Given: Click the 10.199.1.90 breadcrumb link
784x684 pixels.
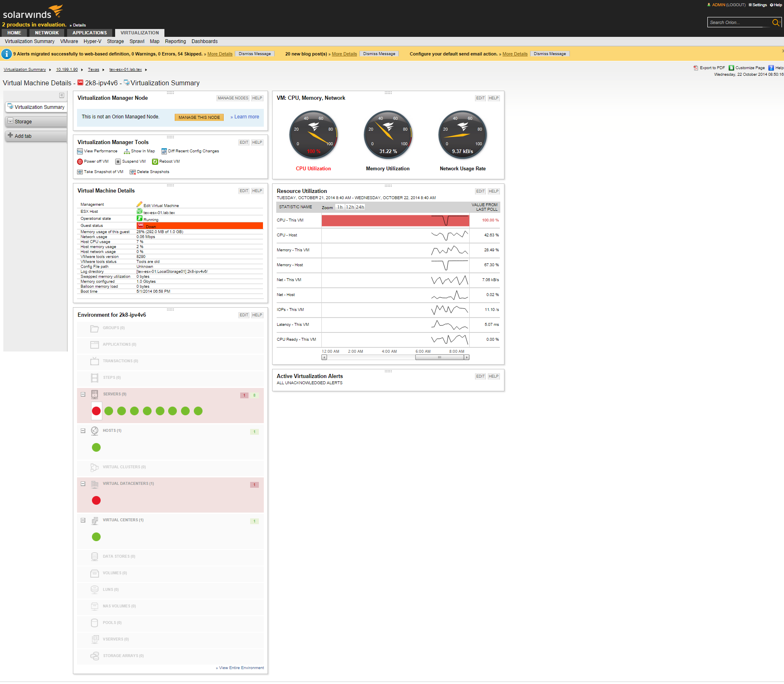Looking at the screenshot, I should click(x=67, y=70).
